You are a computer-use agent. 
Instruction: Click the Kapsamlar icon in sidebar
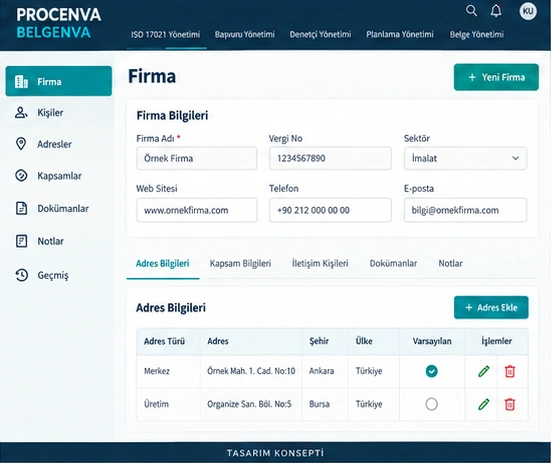click(21, 175)
